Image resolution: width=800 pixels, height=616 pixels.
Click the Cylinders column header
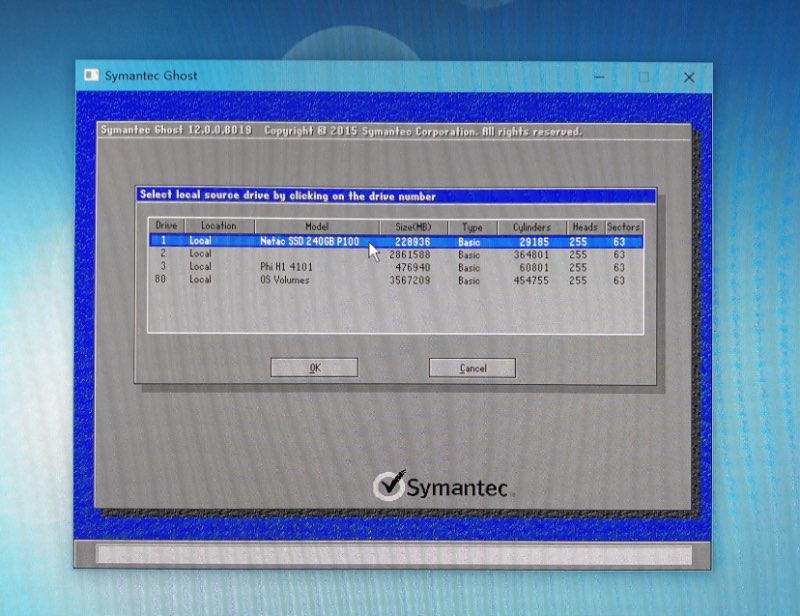point(532,227)
